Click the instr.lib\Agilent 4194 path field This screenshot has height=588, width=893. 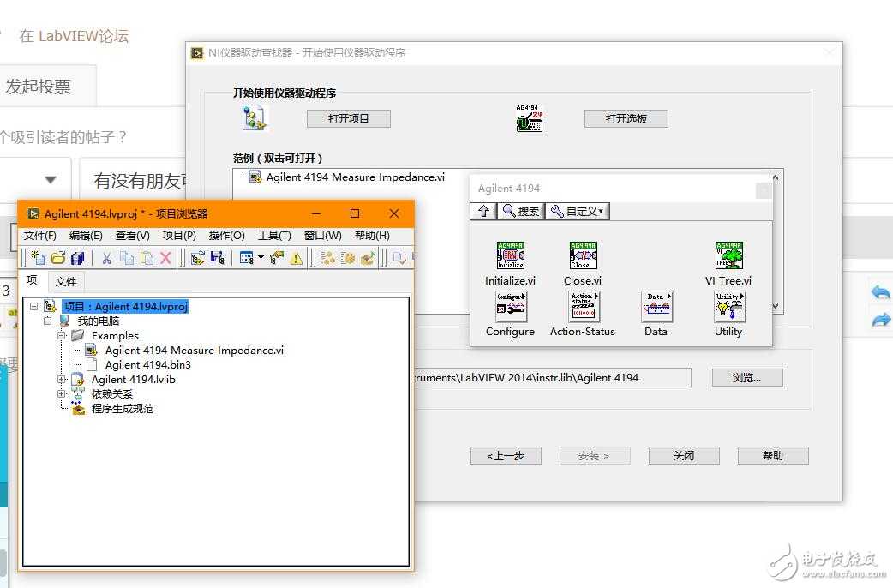[x=553, y=377]
